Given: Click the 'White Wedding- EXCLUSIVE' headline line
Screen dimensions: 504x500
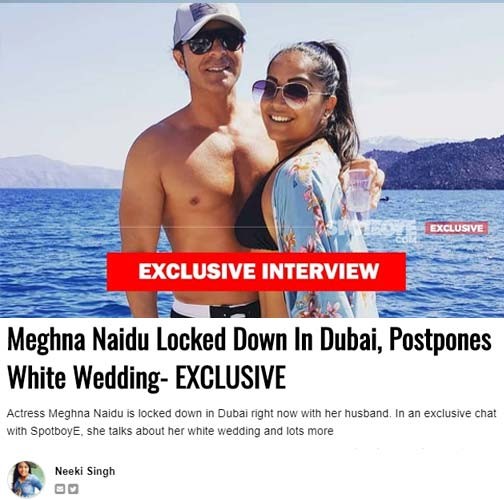Looking at the screenshot, I should [x=146, y=377].
